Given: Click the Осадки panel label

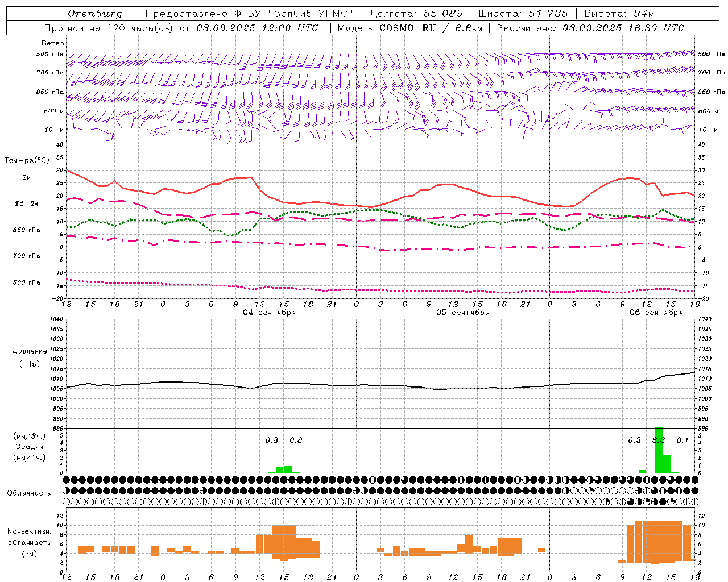Looking at the screenshot, I should 30,447.
